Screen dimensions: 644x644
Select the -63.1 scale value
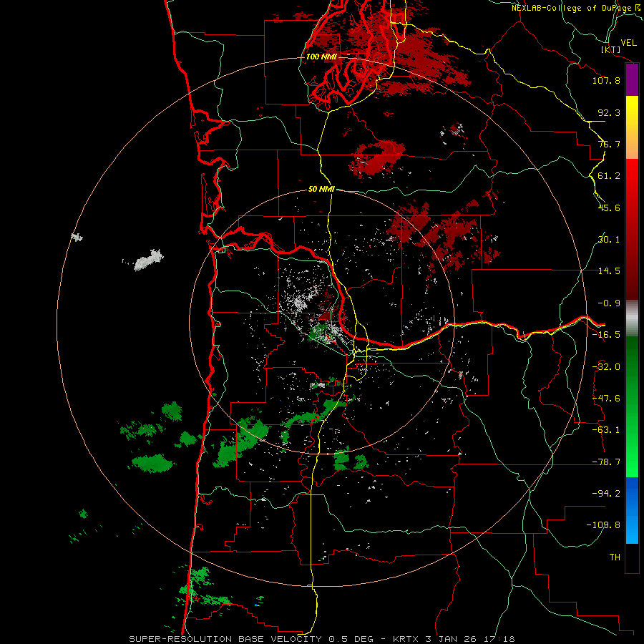[606, 430]
